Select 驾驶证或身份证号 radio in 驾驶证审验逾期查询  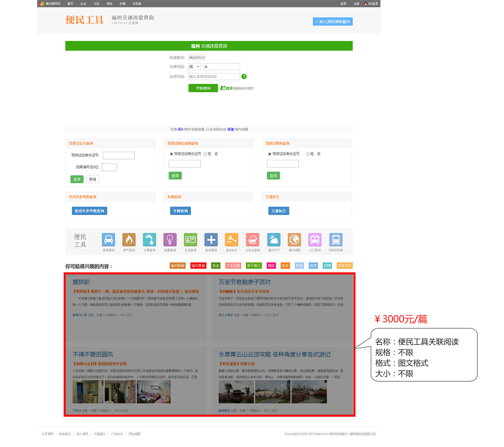(171, 154)
